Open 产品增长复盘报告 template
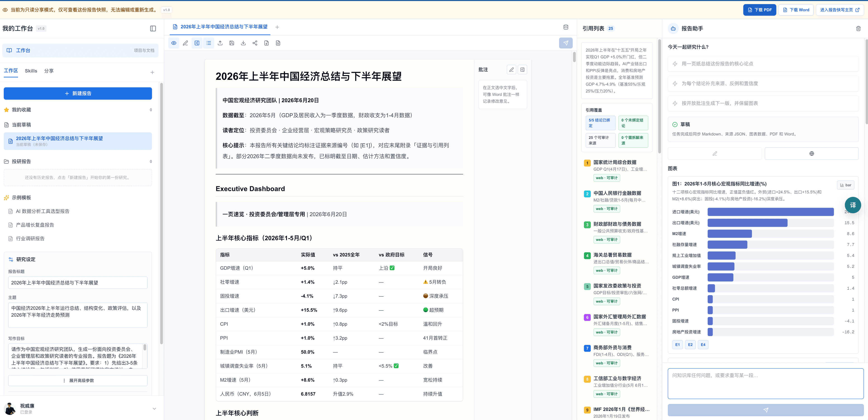 tap(35, 225)
